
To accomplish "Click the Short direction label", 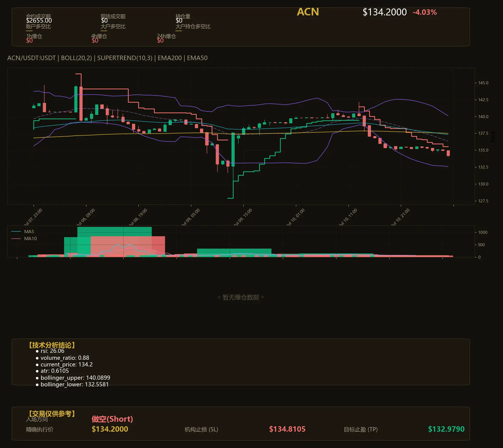I will point(112,419).
